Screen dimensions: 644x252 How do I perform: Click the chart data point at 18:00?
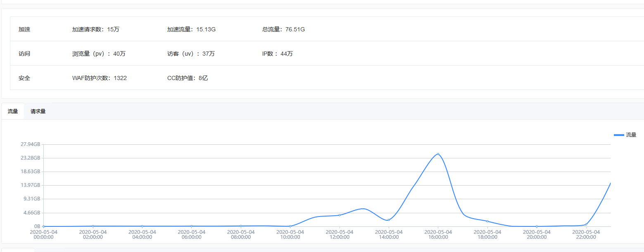click(487, 221)
